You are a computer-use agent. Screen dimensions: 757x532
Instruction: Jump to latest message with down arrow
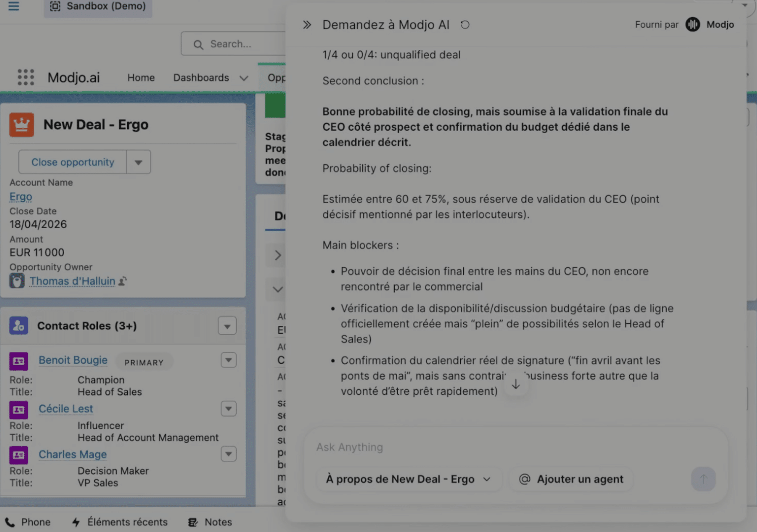tap(516, 384)
